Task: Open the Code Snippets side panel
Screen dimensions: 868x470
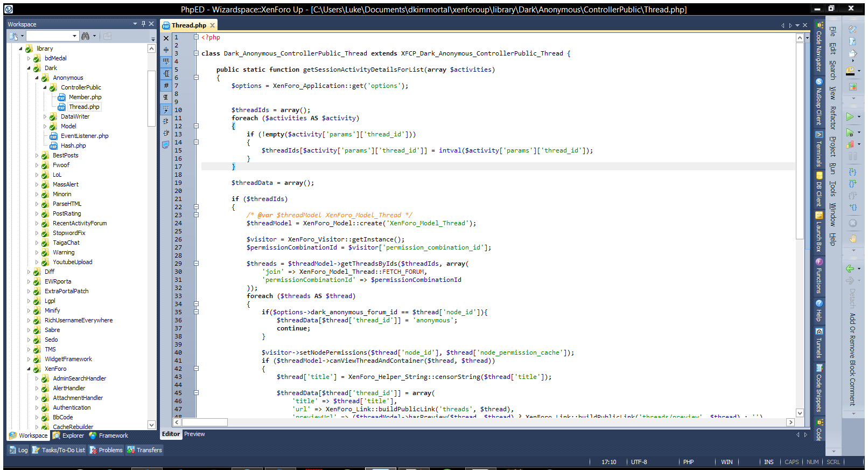Action: [x=819, y=388]
